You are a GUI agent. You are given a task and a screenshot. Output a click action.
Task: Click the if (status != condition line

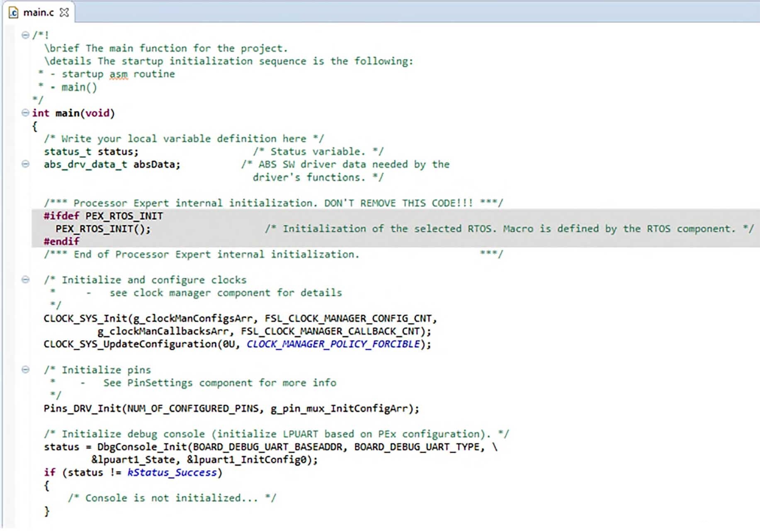tap(133, 473)
